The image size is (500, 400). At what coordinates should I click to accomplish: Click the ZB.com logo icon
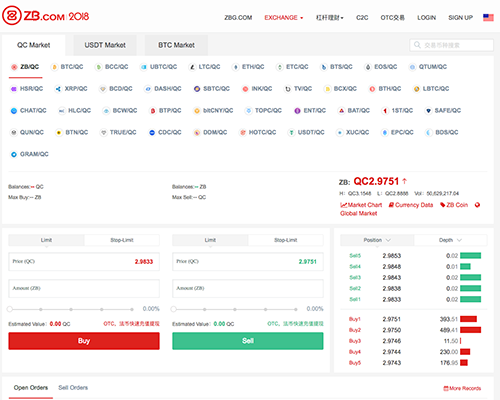[12, 15]
